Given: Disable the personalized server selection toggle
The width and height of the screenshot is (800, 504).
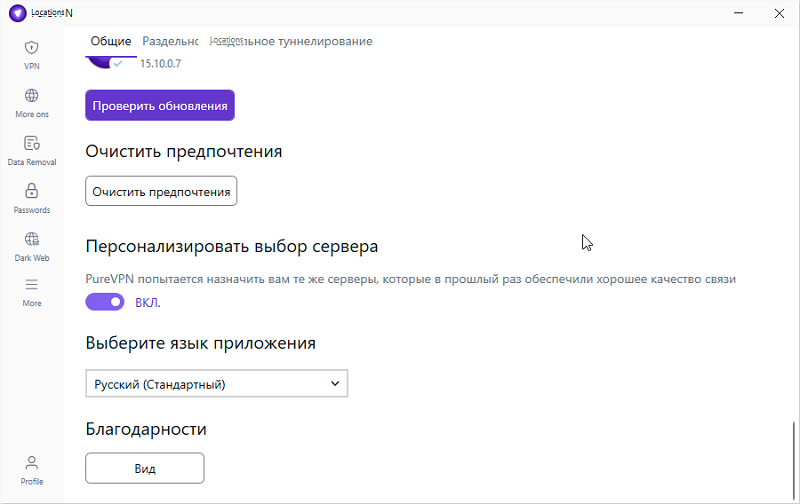Looking at the screenshot, I should coord(105,302).
